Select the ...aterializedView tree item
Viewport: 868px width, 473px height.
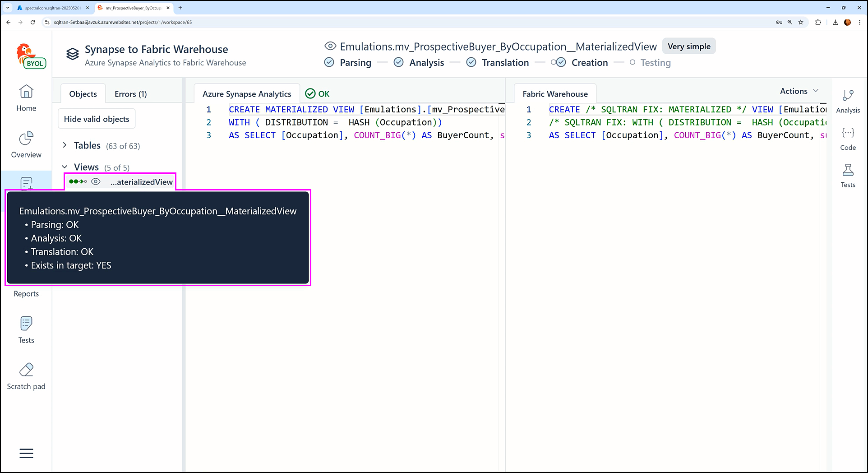click(141, 182)
